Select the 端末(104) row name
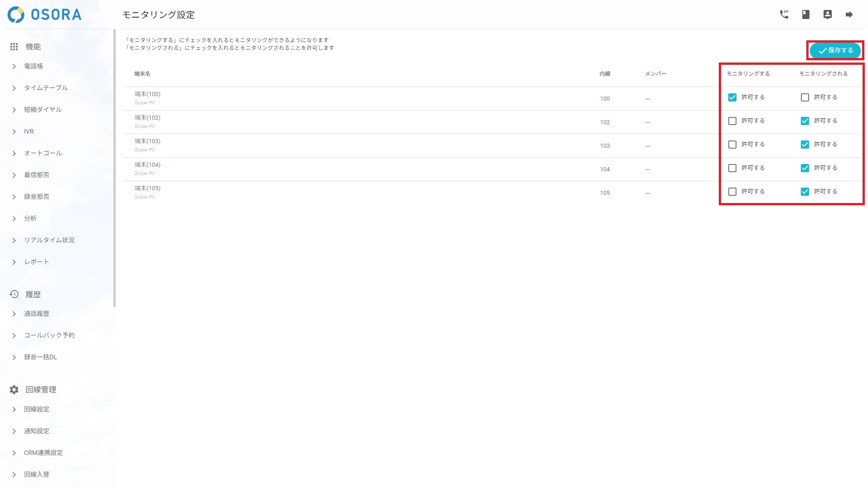Image resolution: width=868 pixels, height=488 pixels. (x=147, y=165)
